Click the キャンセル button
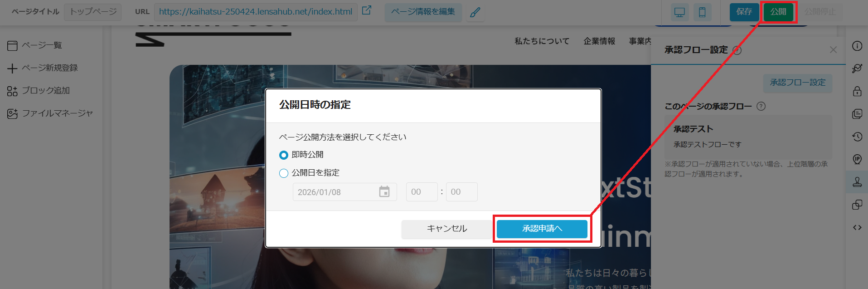The image size is (868, 289). [446, 229]
